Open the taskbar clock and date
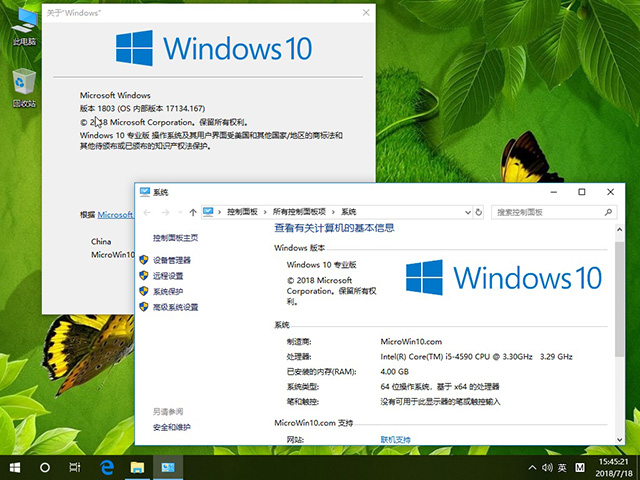The height and width of the screenshot is (480, 640). (x=613, y=468)
